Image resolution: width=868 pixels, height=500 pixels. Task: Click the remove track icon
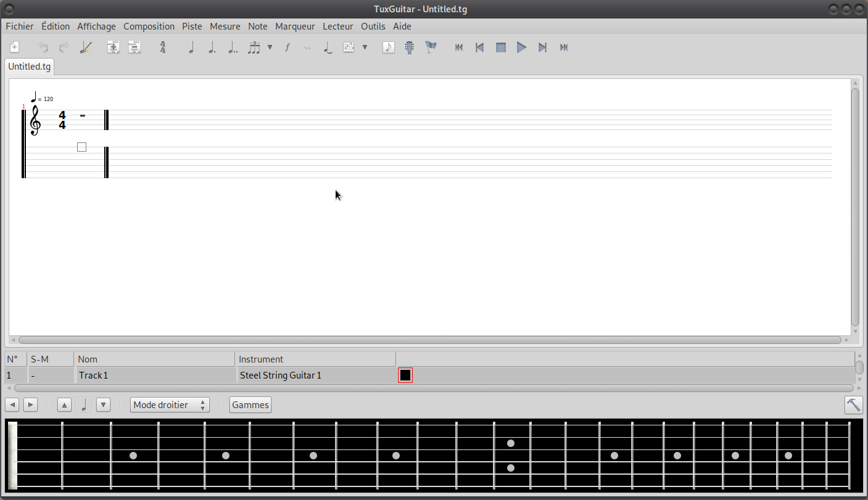click(134, 47)
